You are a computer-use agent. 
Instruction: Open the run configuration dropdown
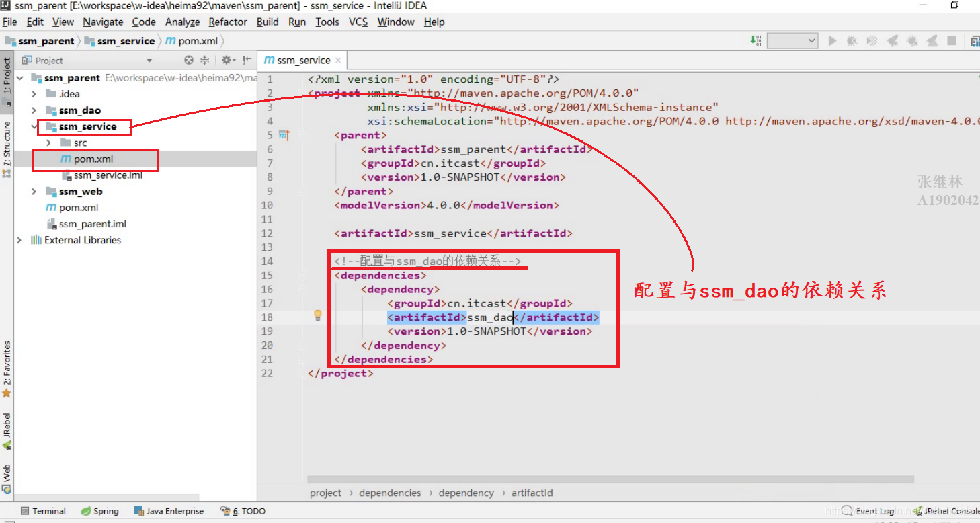pos(792,41)
